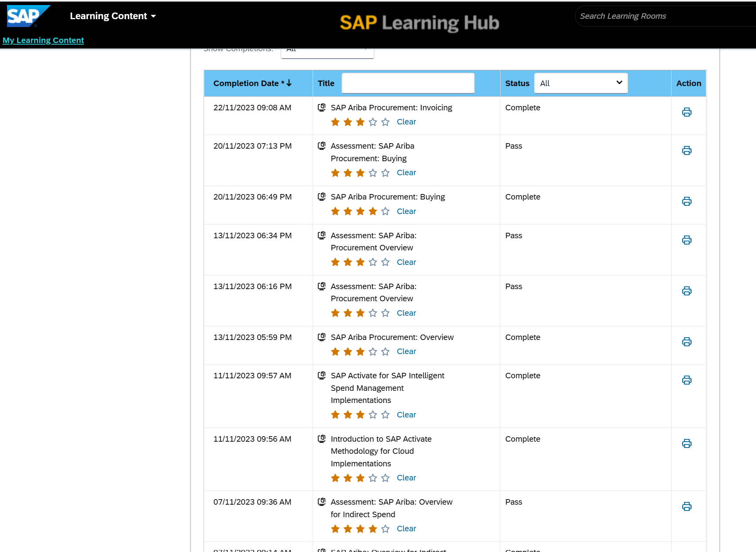Click the Search Learning Rooms field

click(x=665, y=16)
